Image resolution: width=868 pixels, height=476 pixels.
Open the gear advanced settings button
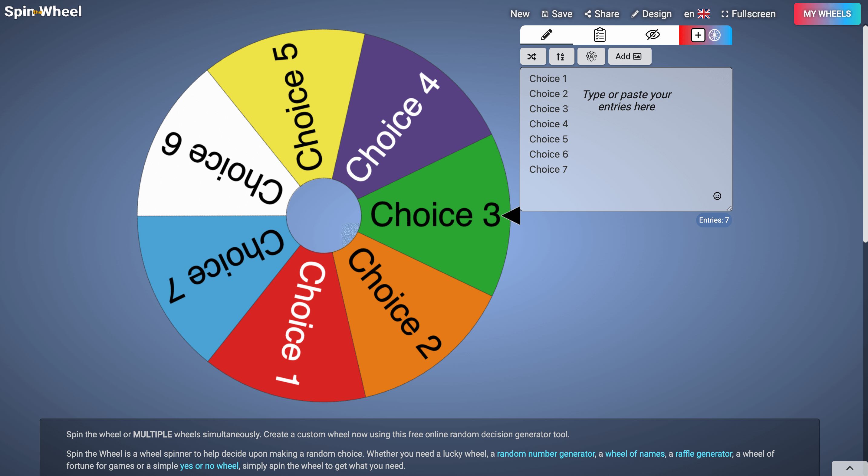tap(591, 56)
